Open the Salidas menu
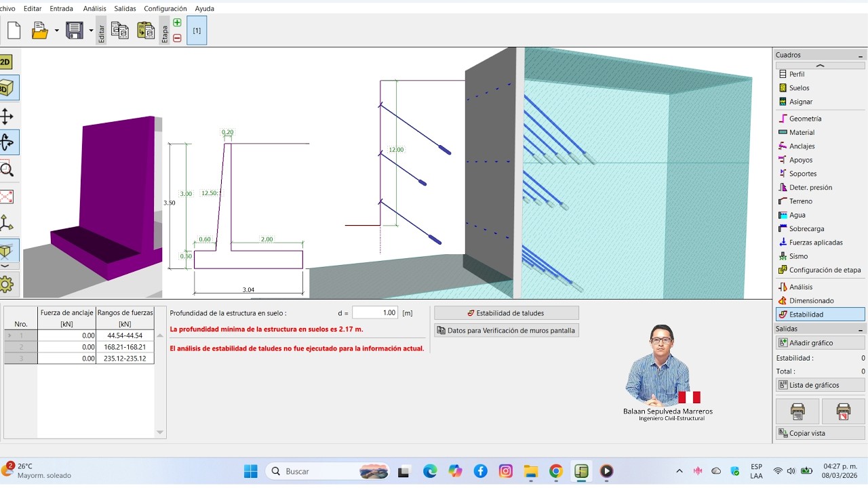The width and height of the screenshot is (868, 488). (125, 9)
